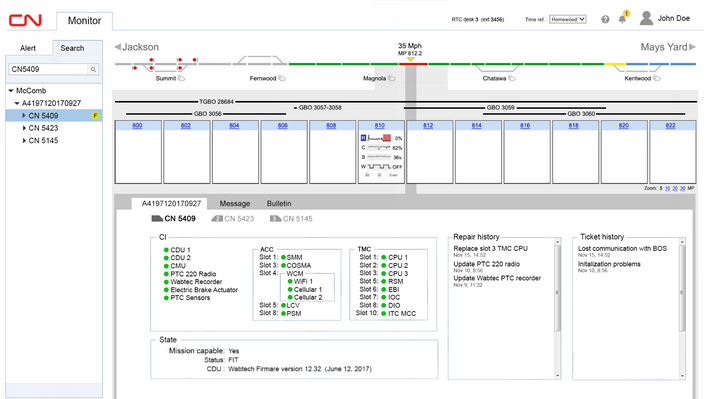Click the GBO 3060 bulletin bar
Screen dimensions: 710x399
(x=584, y=114)
